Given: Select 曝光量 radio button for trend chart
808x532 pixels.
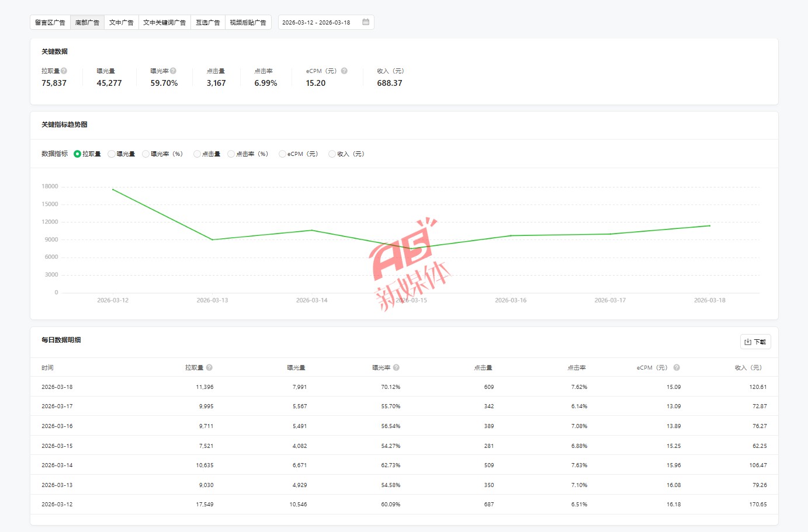Looking at the screenshot, I should pos(112,154).
